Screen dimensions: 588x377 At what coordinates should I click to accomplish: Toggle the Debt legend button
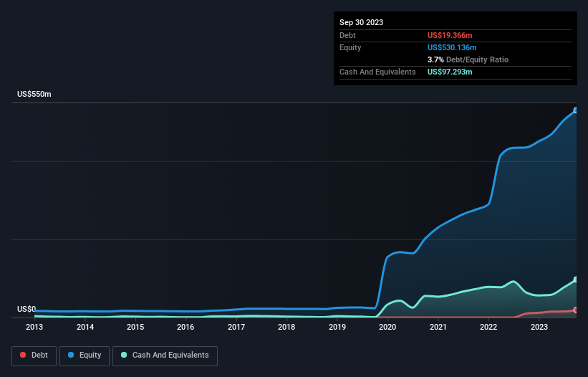coord(34,355)
